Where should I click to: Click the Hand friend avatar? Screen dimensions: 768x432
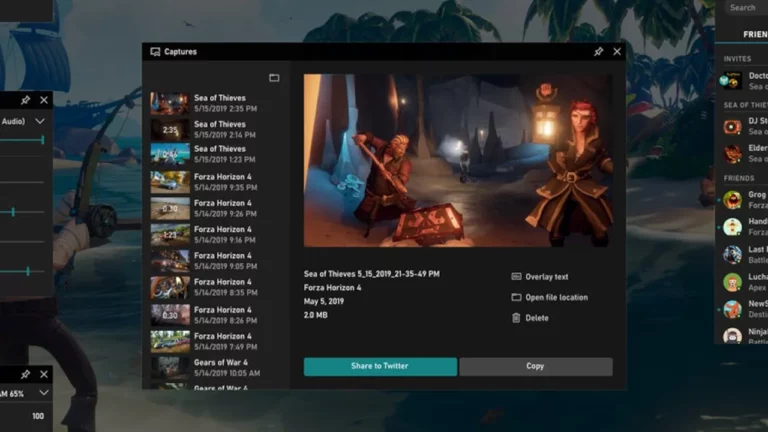(732, 227)
